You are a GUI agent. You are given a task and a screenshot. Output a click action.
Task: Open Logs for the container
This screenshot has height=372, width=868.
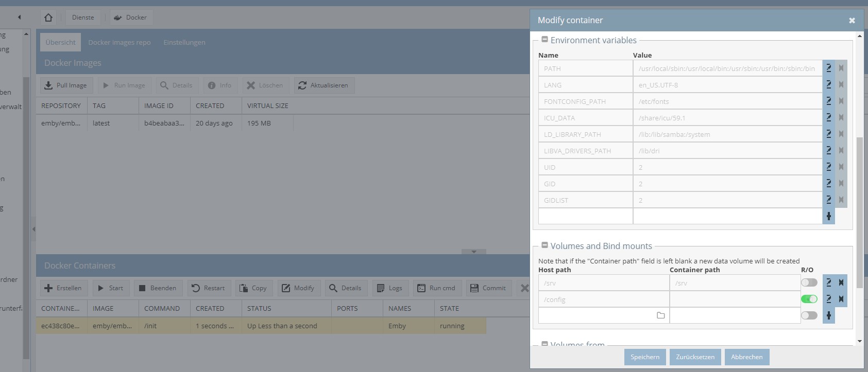pyautogui.click(x=390, y=288)
